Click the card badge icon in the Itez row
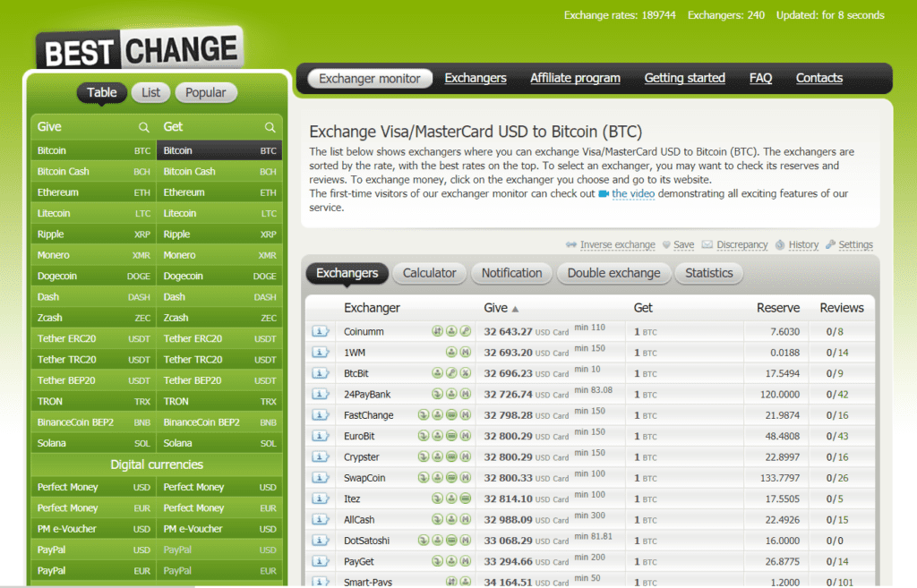This screenshot has height=588, width=917. (x=466, y=499)
